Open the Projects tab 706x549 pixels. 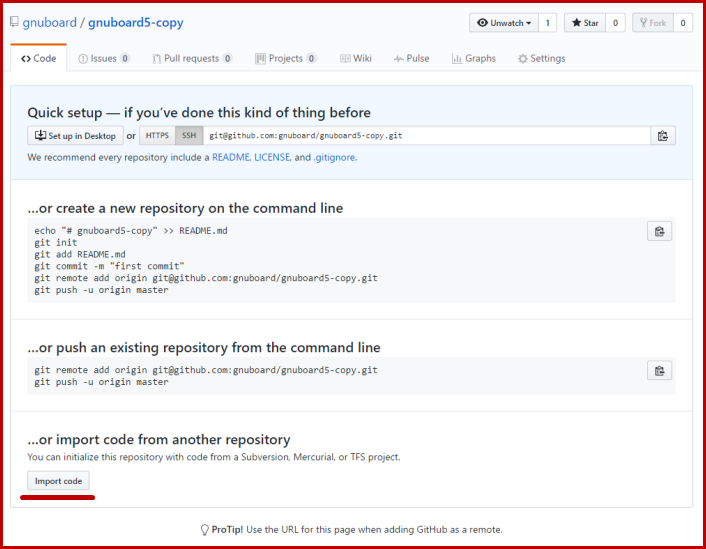pos(285,59)
